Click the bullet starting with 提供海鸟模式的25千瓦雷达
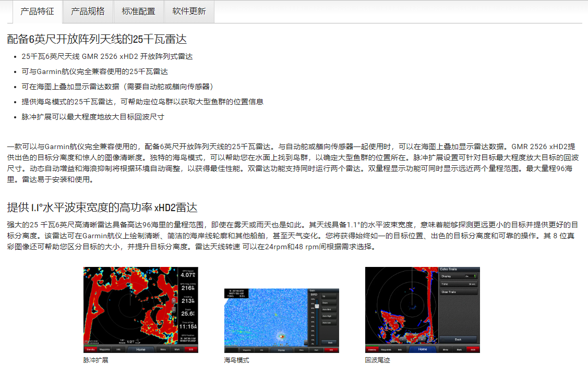This screenshot has width=588, height=366. point(142,102)
